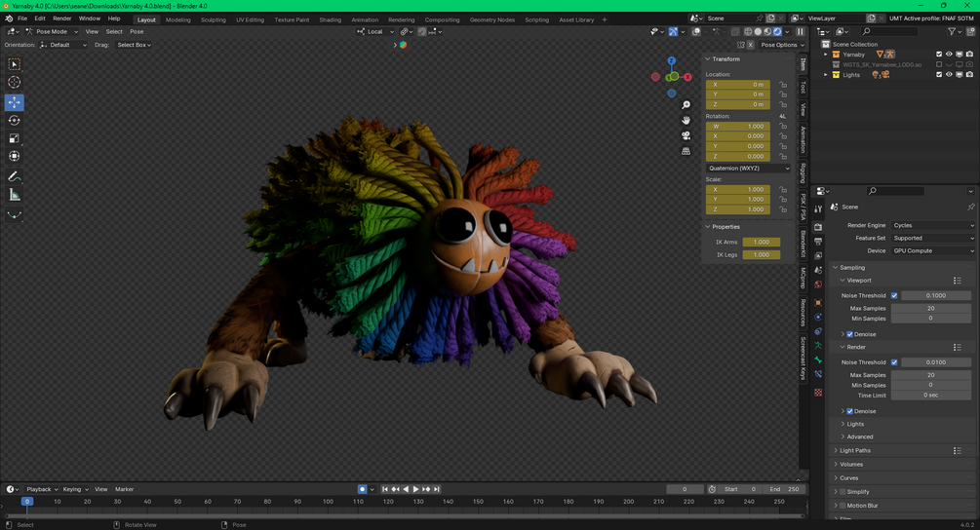Select the Measure tool
The width and height of the screenshot is (980, 530).
(15, 195)
